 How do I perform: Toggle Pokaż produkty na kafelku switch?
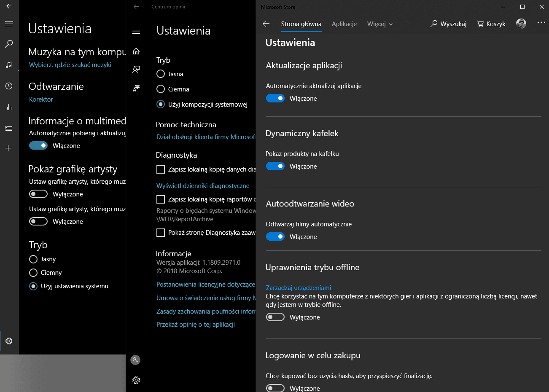(x=275, y=166)
